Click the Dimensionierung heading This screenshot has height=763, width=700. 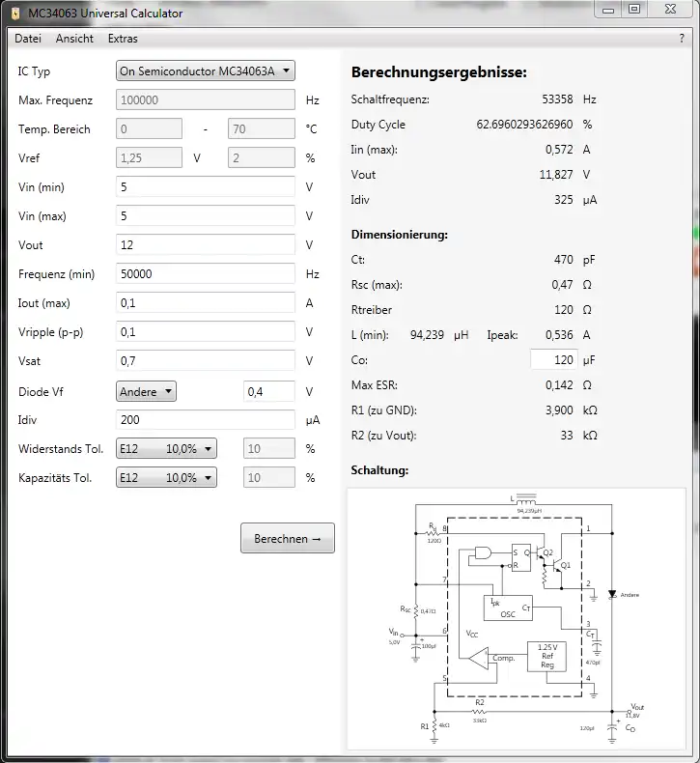pos(400,235)
